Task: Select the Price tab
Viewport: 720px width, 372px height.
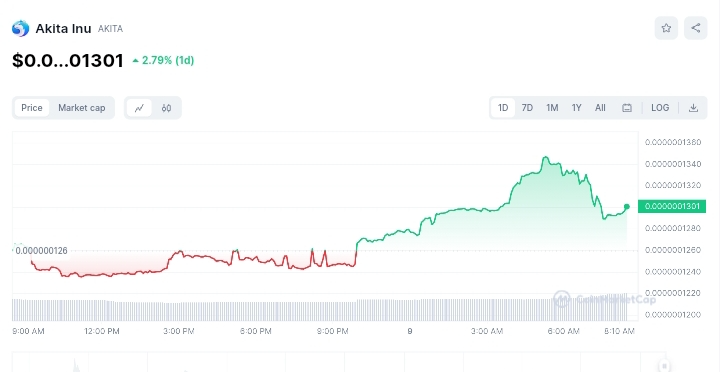Action: coord(32,108)
